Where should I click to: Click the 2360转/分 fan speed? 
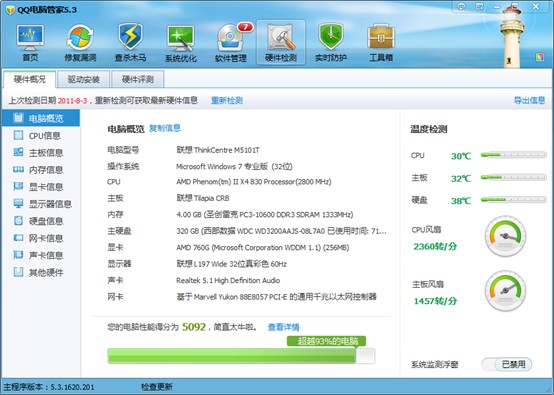(x=435, y=246)
